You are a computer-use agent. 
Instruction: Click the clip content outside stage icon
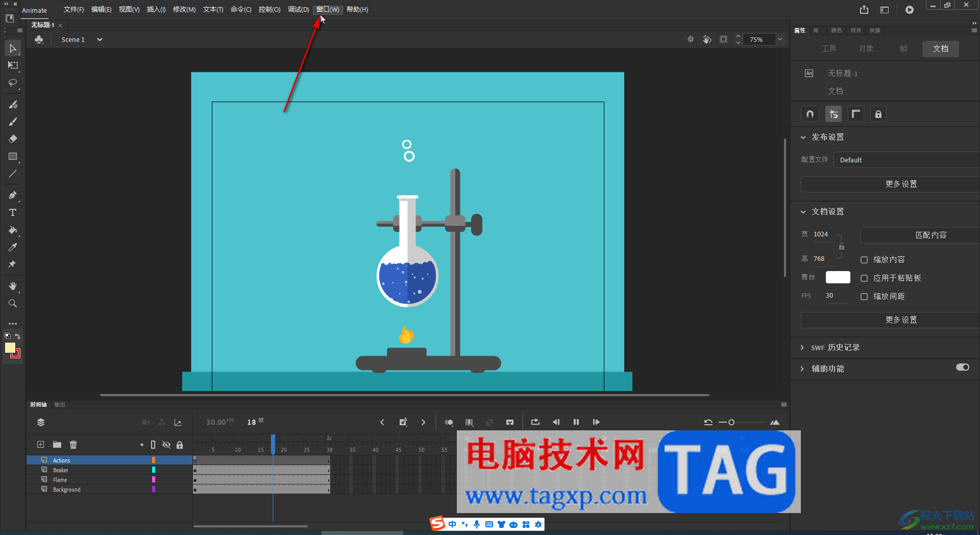pos(724,39)
